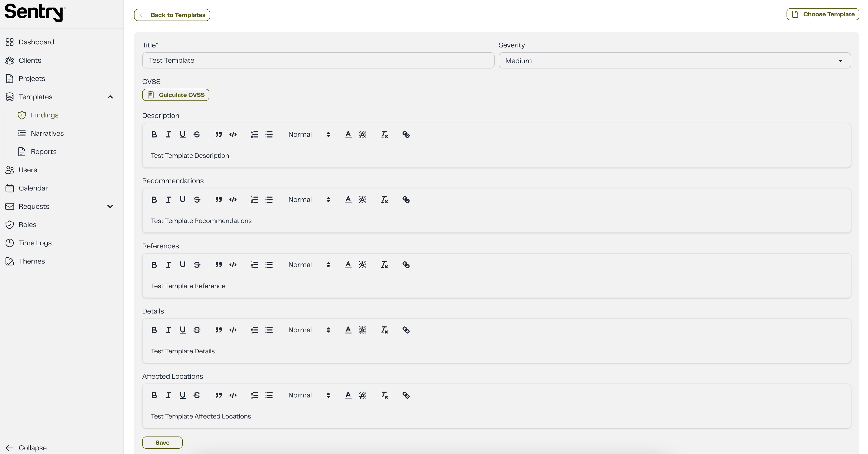Image resolution: width=868 pixels, height=454 pixels.
Task: Insert code block in the References editor
Action: coord(233,265)
